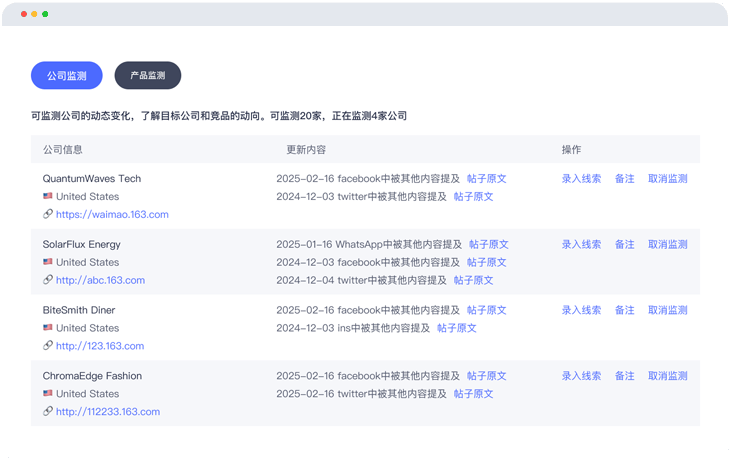Switch to the 公司监测 tab

click(x=67, y=76)
